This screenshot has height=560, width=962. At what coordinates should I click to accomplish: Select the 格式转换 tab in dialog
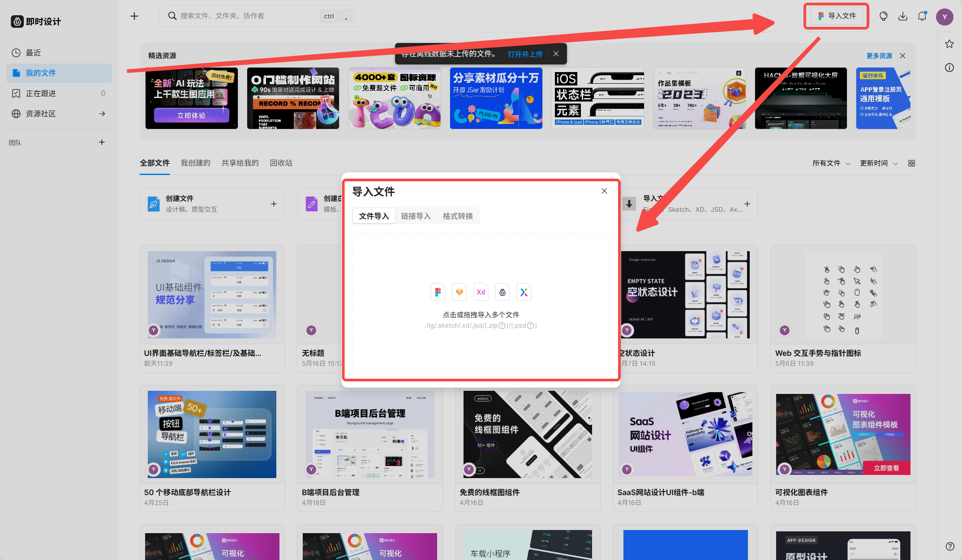pyautogui.click(x=458, y=216)
